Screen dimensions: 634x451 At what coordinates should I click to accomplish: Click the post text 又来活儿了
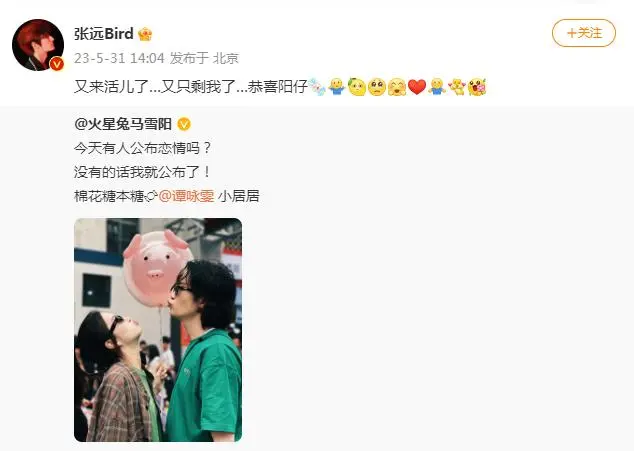[112, 87]
